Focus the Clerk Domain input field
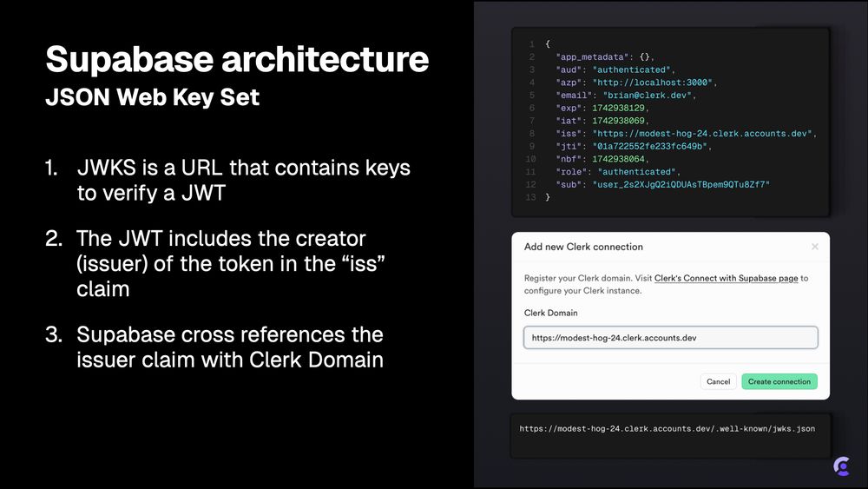The image size is (868, 489). click(670, 338)
